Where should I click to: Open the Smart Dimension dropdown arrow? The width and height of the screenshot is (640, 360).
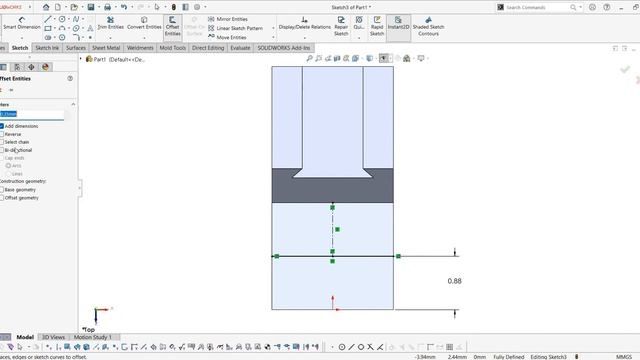point(22,38)
